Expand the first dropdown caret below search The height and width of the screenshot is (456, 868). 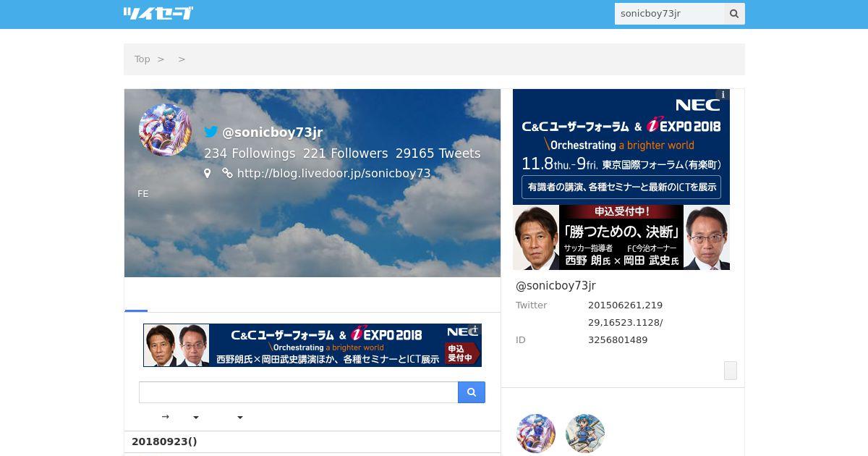click(x=195, y=418)
